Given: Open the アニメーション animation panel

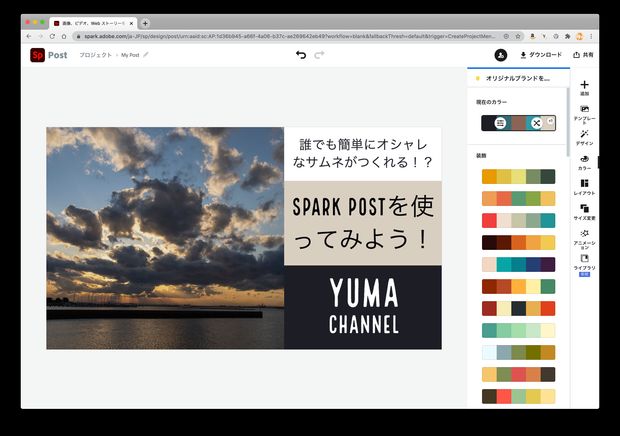Looking at the screenshot, I should [x=584, y=239].
